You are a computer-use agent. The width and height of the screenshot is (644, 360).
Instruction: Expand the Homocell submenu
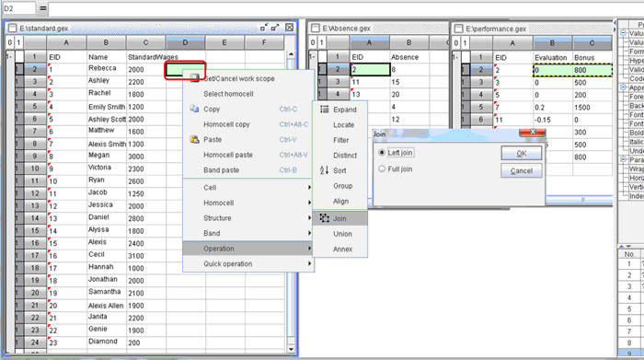(x=248, y=203)
